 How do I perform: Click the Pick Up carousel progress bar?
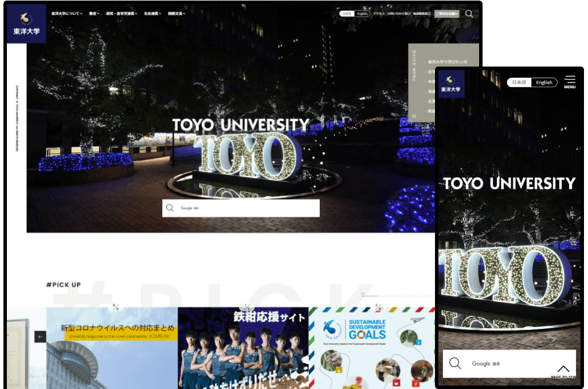(398, 296)
